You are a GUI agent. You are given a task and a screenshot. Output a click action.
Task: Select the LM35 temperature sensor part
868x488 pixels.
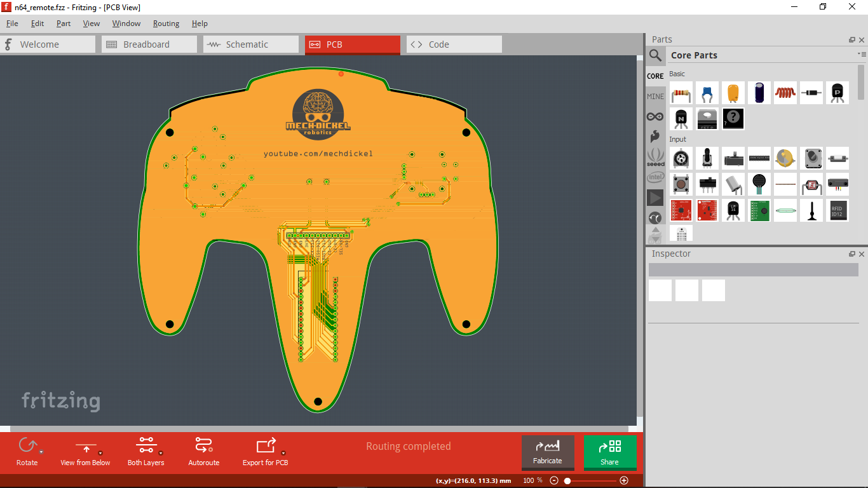tap(733, 210)
